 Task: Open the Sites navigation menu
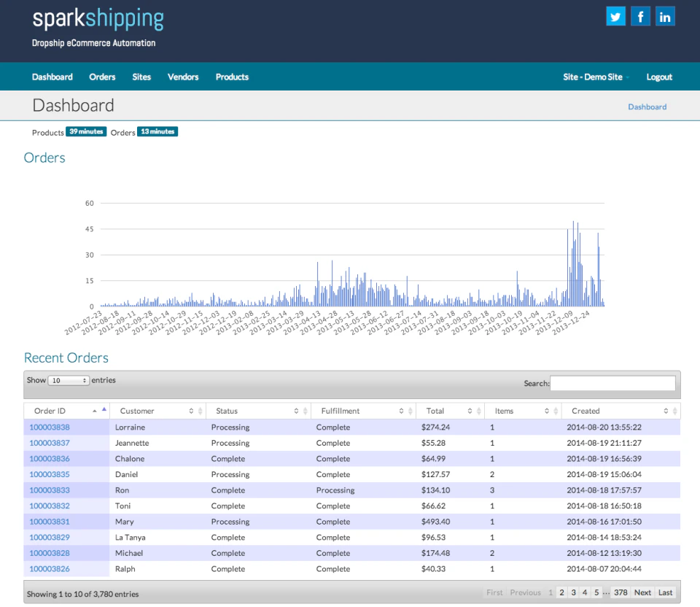(x=141, y=77)
